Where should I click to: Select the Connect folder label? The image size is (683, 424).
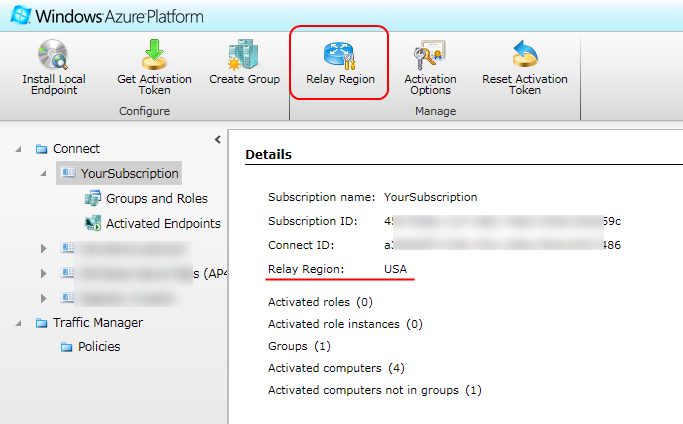pyautogui.click(x=76, y=149)
